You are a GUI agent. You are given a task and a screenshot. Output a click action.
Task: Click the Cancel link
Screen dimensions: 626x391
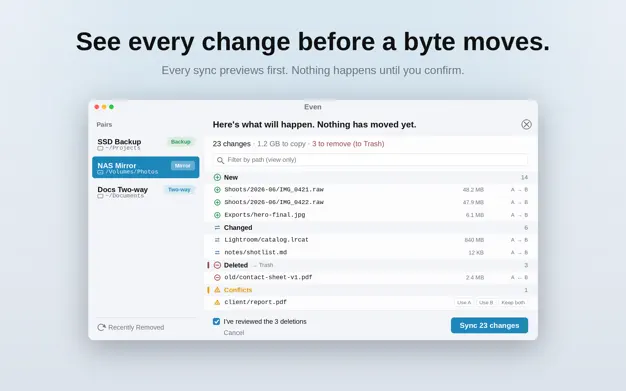coord(234,333)
